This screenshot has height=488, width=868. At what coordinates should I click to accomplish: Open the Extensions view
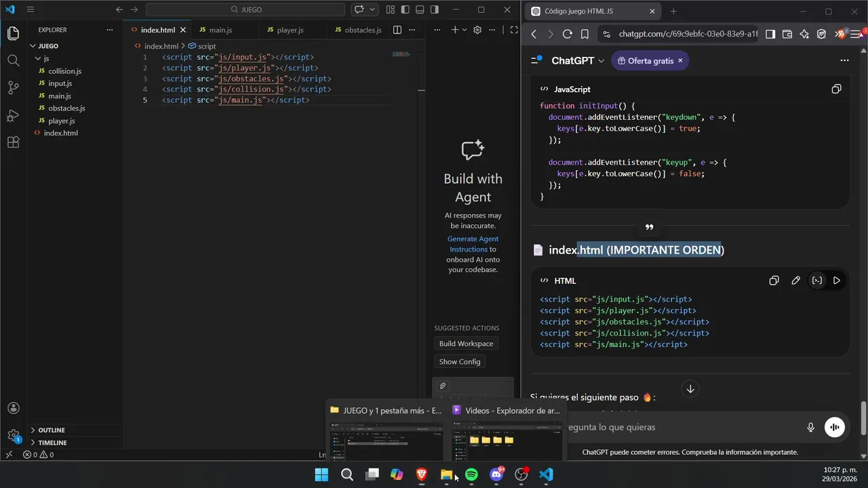(x=13, y=142)
